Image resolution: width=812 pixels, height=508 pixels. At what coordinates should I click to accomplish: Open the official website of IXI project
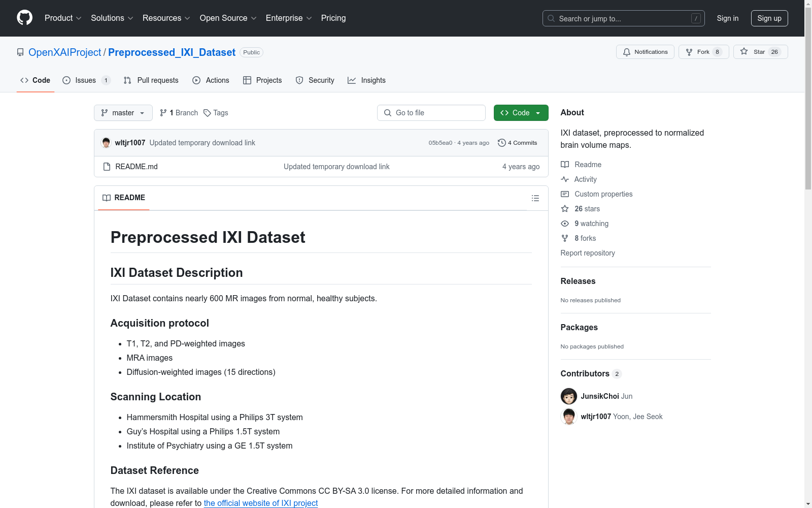click(x=261, y=503)
